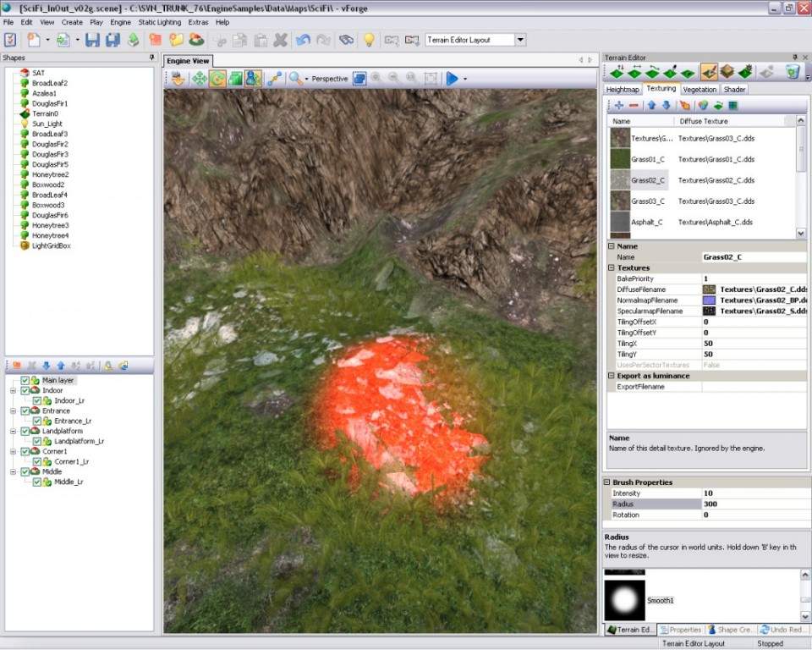Click the blue plus add-texture icon

coord(619,106)
